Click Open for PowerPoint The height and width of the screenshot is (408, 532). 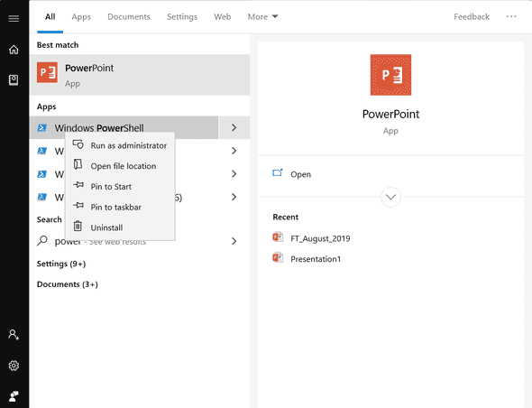390,174
